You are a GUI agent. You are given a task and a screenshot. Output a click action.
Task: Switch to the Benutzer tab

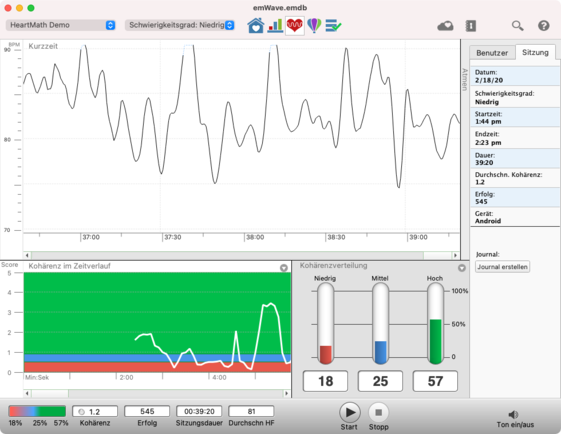pyautogui.click(x=492, y=53)
